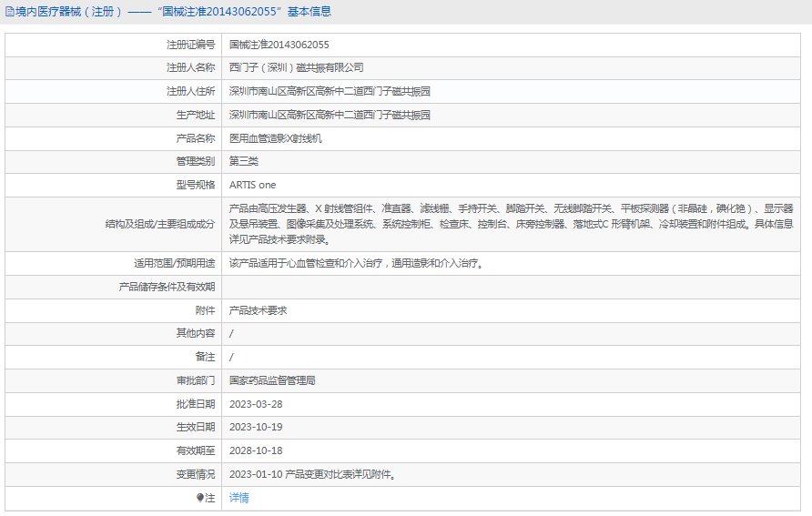The width and height of the screenshot is (812, 516).
Task: Click the 产品储存条件及有效期 label
Action: (167, 287)
